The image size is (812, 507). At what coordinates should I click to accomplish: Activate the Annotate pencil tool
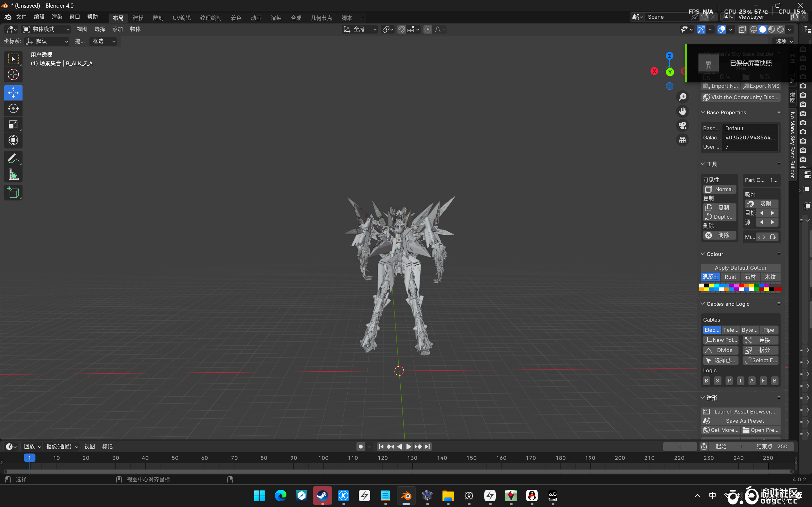pyautogui.click(x=13, y=158)
